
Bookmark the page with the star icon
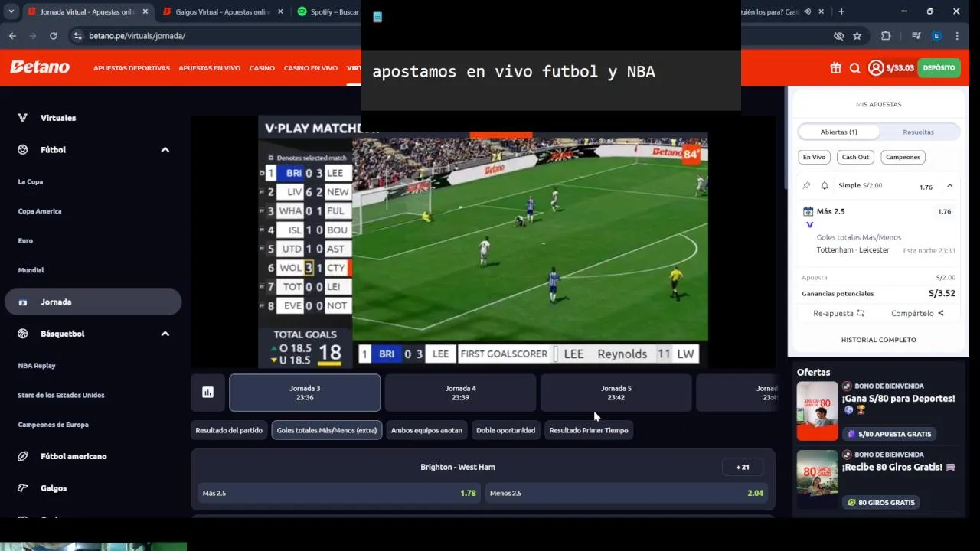point(857,36)
